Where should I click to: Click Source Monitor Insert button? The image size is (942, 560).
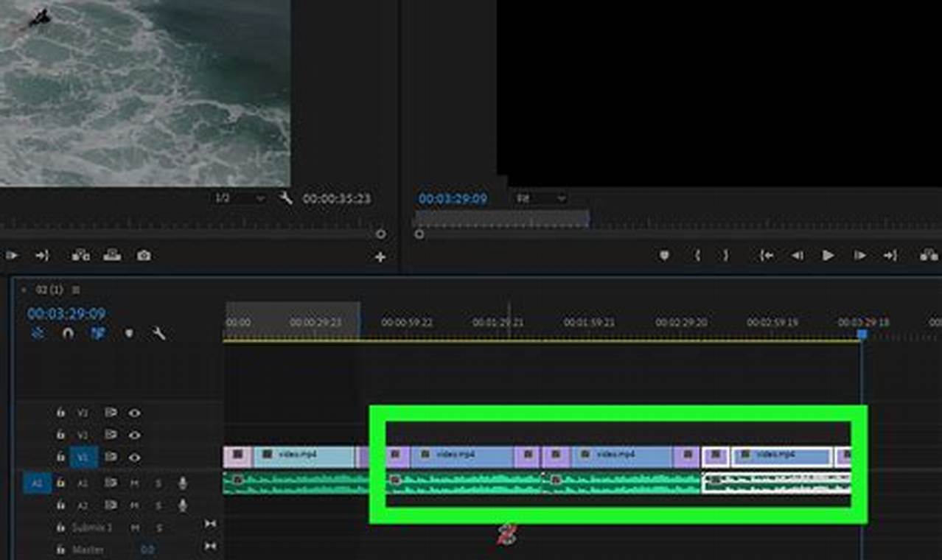click(x=80, y=256)
